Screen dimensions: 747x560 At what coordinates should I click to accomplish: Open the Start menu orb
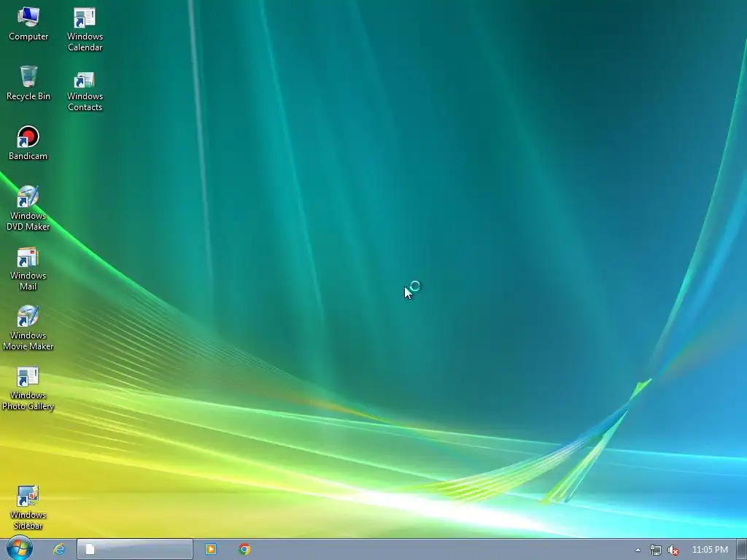19,548
